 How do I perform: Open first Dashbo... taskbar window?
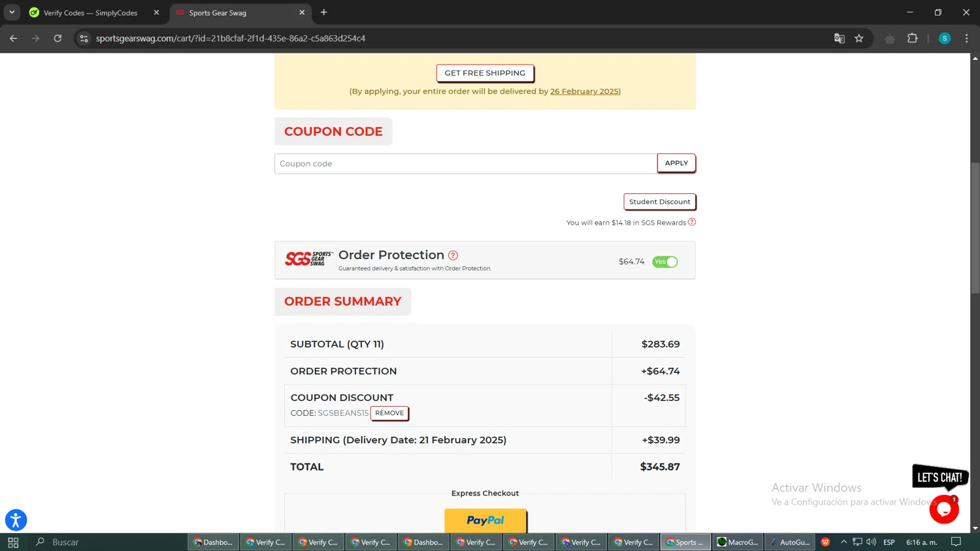tap(214, 543)
